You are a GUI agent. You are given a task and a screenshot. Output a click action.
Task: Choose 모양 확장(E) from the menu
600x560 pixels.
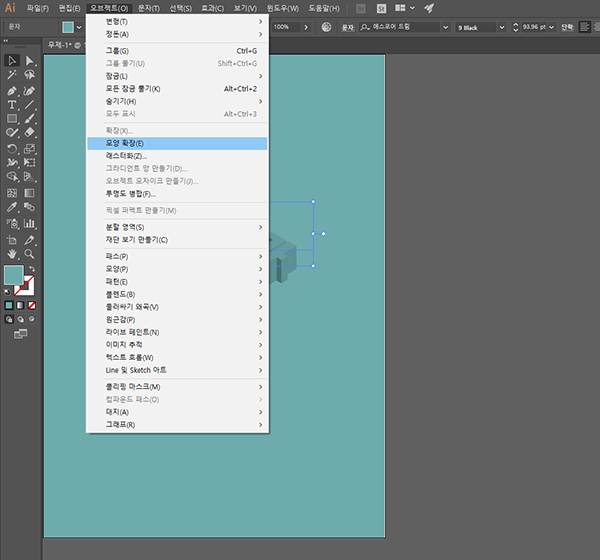pos(177,144)
